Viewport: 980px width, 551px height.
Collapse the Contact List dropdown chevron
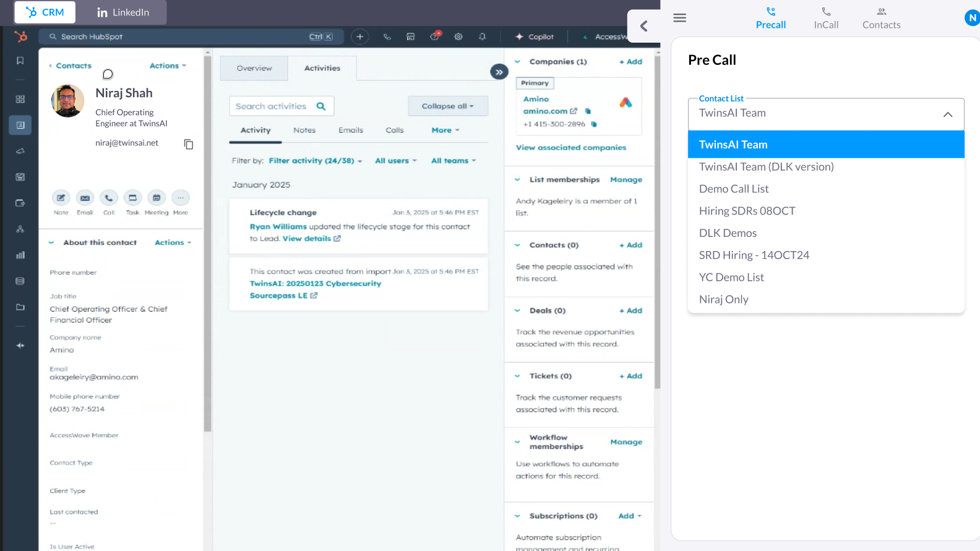(x=947, y=114)
